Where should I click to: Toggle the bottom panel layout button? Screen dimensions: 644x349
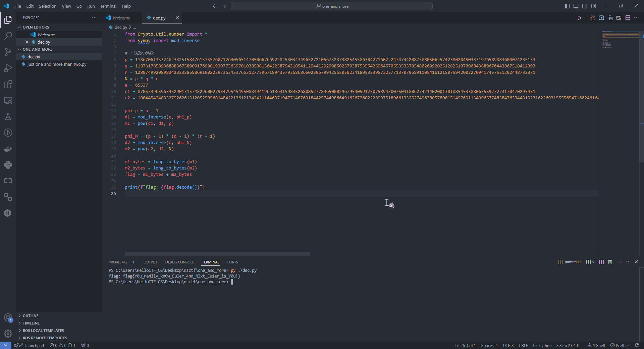pyautogui.click(x=576, y=6)
